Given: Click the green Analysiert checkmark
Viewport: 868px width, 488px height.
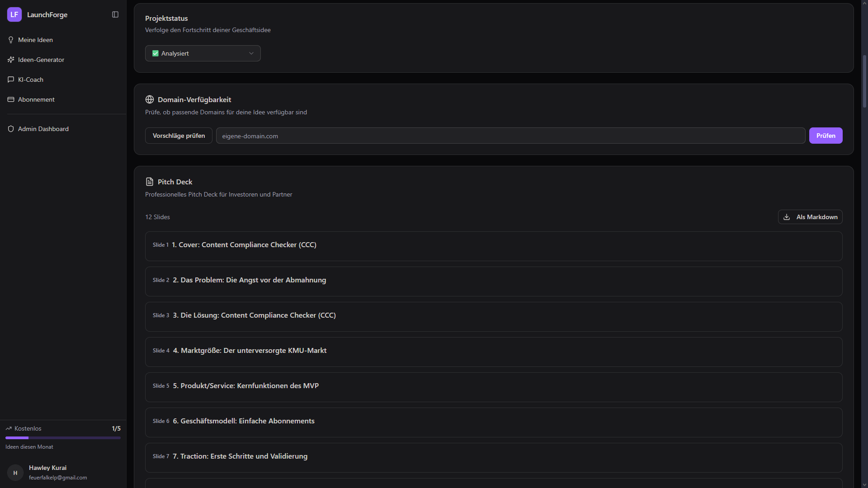Looking at the screenshot, I should coord(156,53).
